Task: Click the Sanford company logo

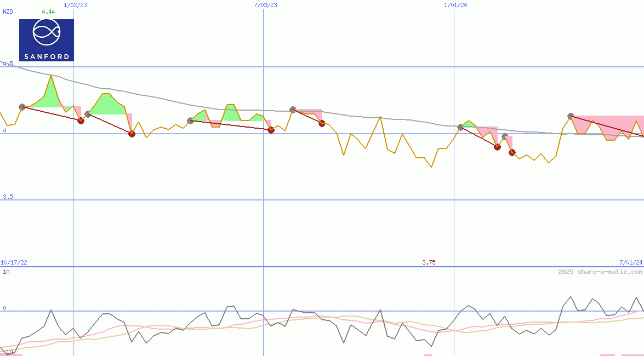Action: (46, 40)
